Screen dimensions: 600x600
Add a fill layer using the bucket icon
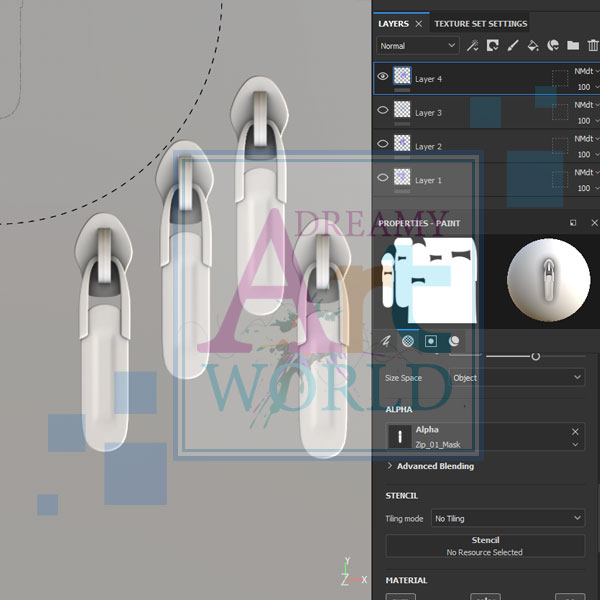click(533, 46)
